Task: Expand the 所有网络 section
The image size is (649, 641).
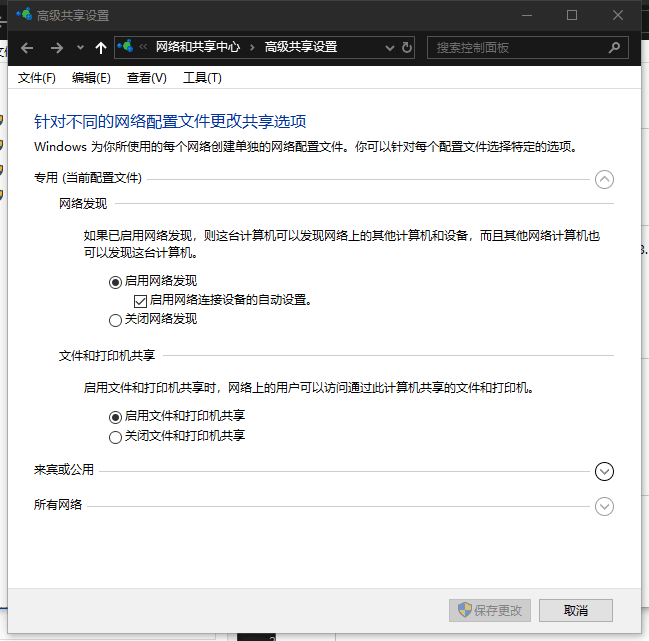Action: point(604,507)
